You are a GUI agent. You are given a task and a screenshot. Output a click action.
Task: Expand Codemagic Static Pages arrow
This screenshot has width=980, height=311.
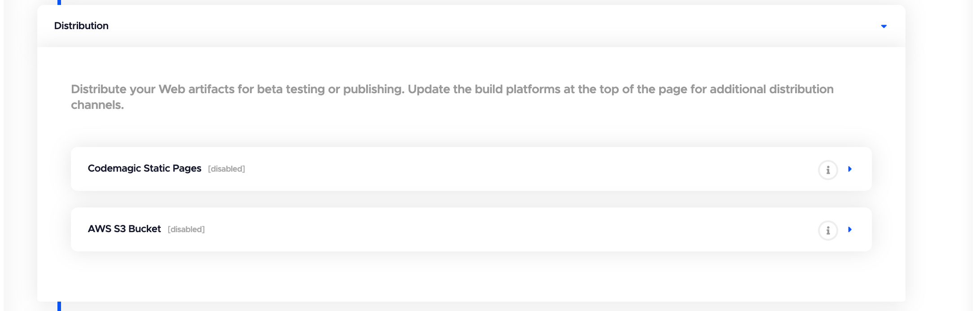(x=850, y=169)
